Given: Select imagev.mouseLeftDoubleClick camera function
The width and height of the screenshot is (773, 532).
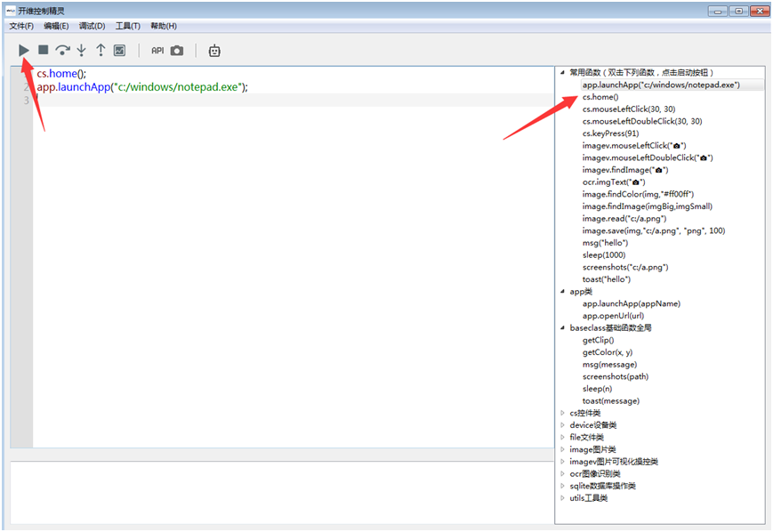Looking at the screenshot, I should (x=648, y=157).
